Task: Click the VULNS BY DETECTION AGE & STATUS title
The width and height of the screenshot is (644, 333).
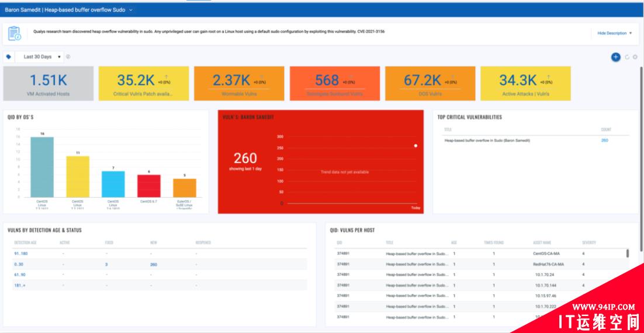Action: (44, 230)
